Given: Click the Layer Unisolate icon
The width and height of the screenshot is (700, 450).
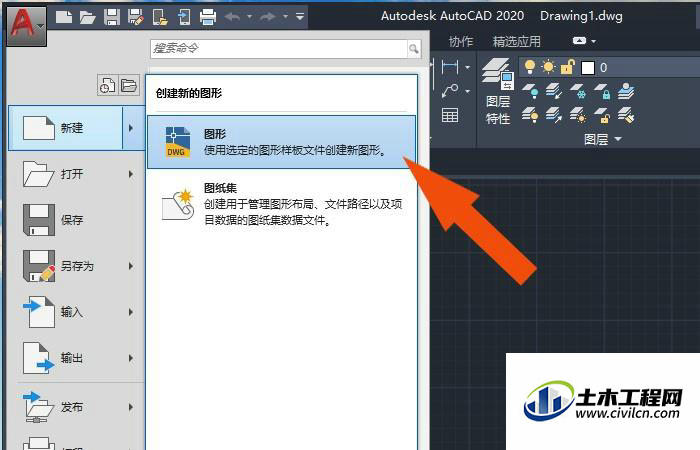Looking at the screenshot, I should (x=554, y=115).
